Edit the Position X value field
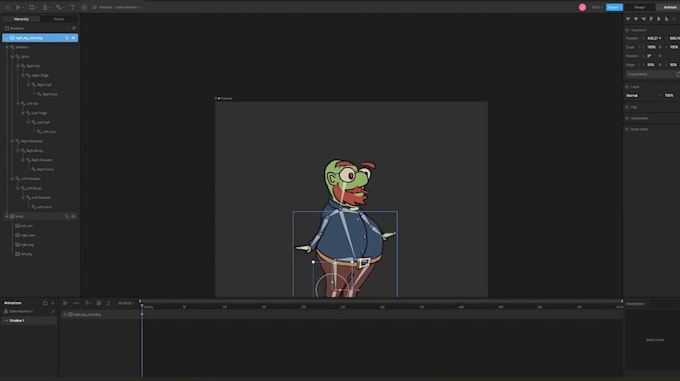 click(654, 38)
